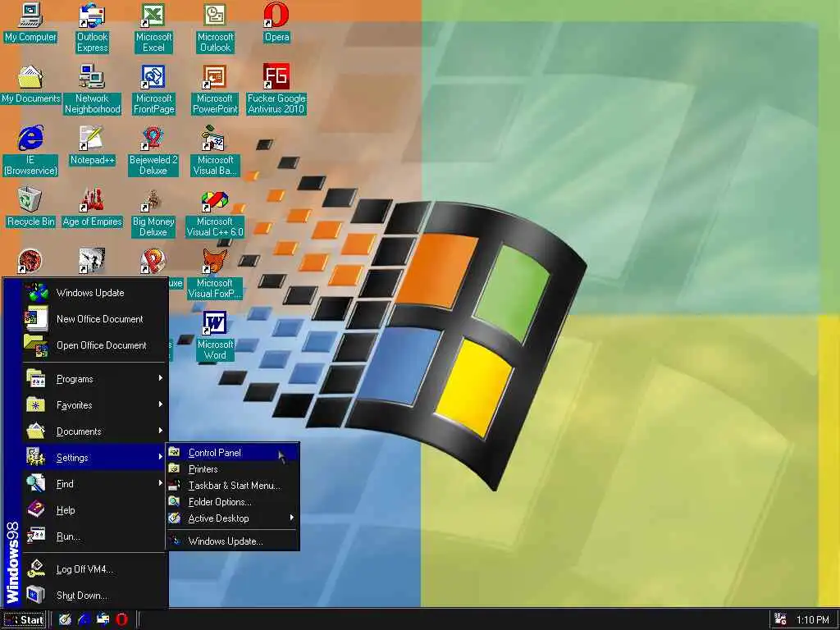Launch Outlook Express from the desktop
The height and width of the screenshot is (630, 840).
tap(92, 28)
